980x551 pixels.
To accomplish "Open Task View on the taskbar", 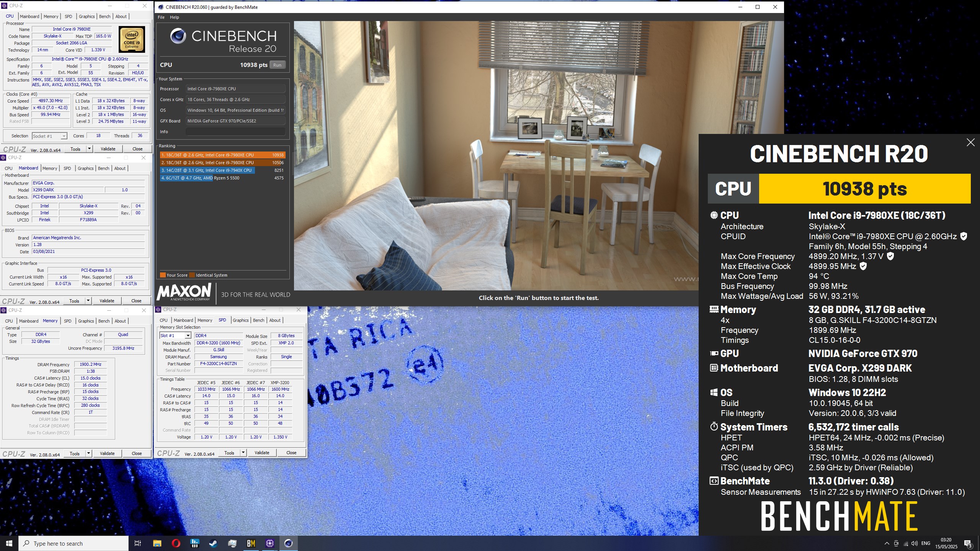I will 138,543.
